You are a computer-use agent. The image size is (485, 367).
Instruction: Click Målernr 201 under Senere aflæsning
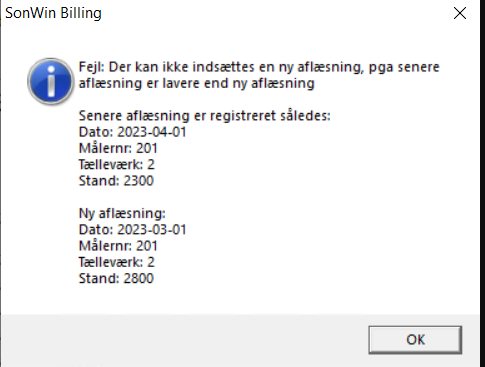tap(118, 148)
